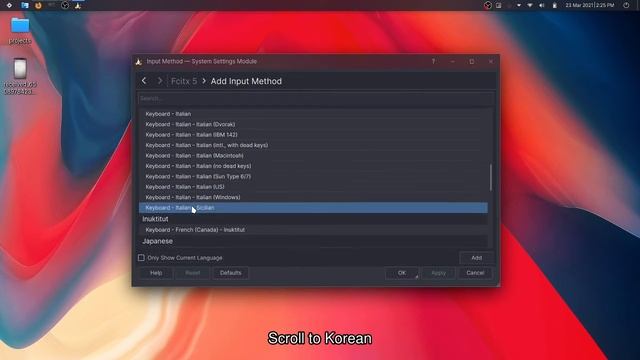Open the volume control tray icon

(542, 5)
